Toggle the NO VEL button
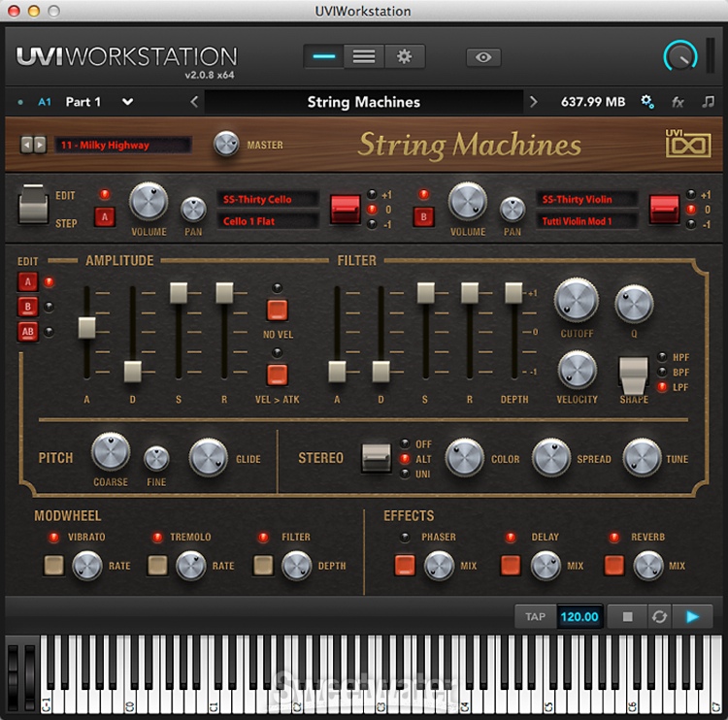The image size is (728, 720). (x=278, y=310)
